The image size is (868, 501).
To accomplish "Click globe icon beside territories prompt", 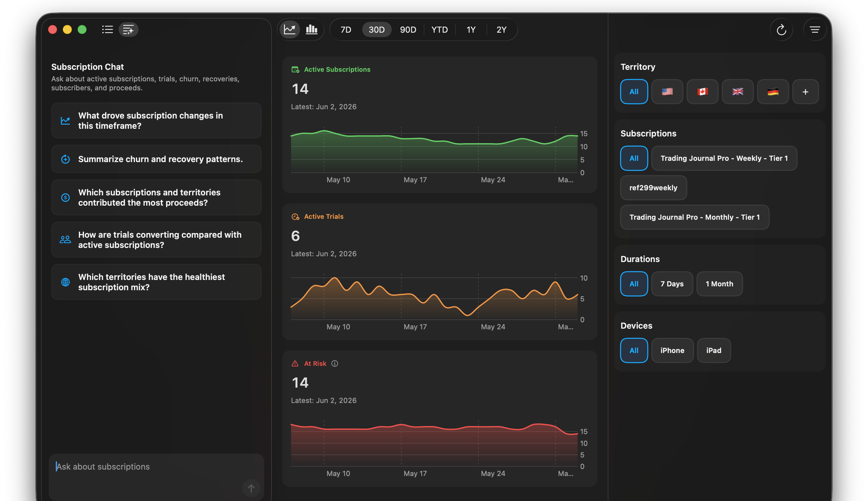I will (x=65, y=282).
